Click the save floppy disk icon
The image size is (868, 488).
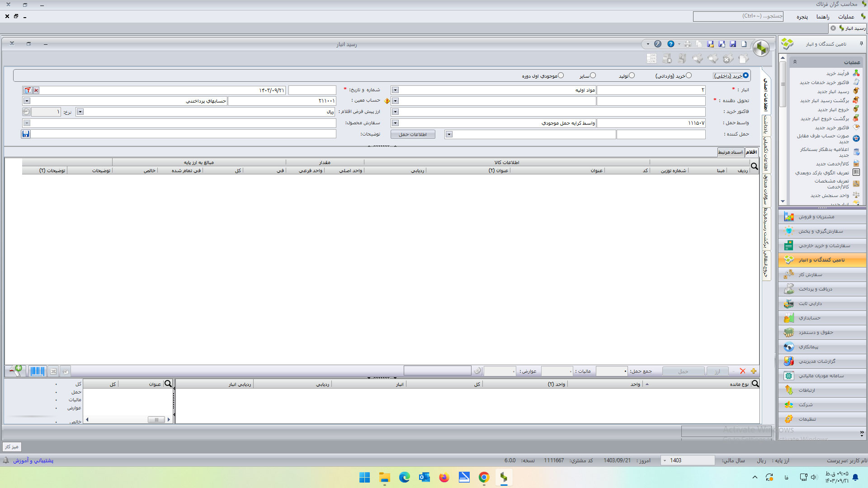click(733, 44)
